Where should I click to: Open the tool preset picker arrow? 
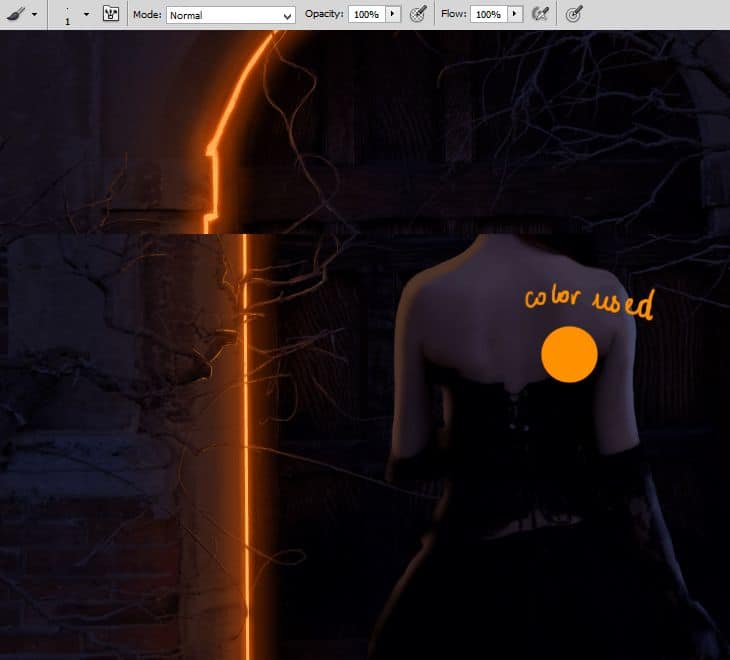(34, 14)
